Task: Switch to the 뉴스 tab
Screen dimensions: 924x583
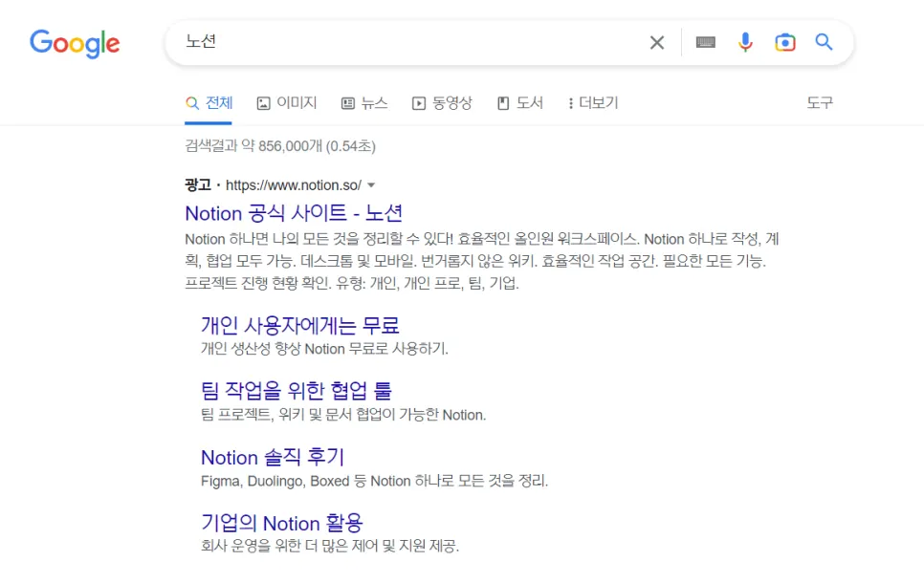Action: (364, 103)
